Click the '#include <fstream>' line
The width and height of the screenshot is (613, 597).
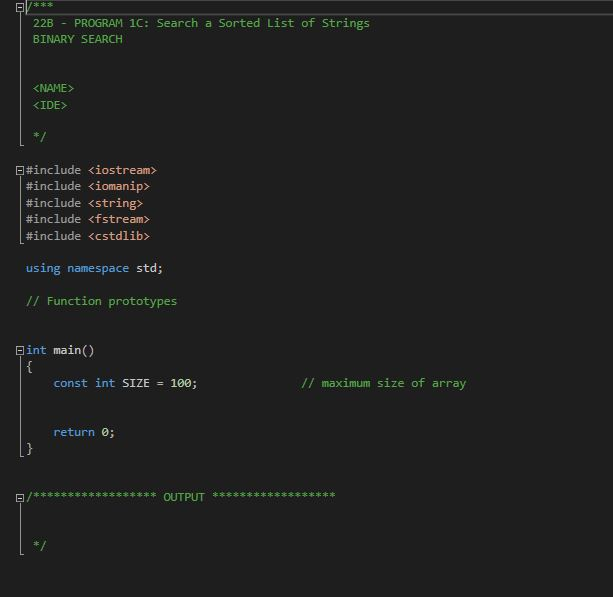pyautogui.click(x=88, y=219)
